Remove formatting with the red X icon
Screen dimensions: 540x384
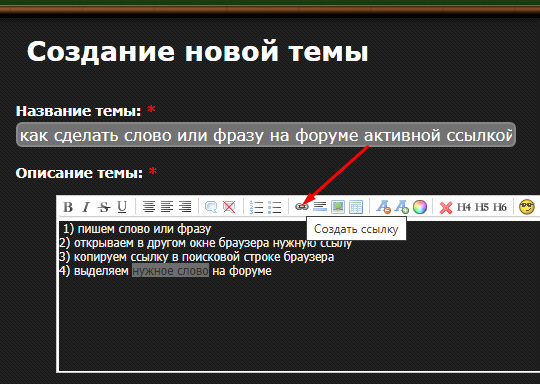pyautogui.click(x=446, y=207)
